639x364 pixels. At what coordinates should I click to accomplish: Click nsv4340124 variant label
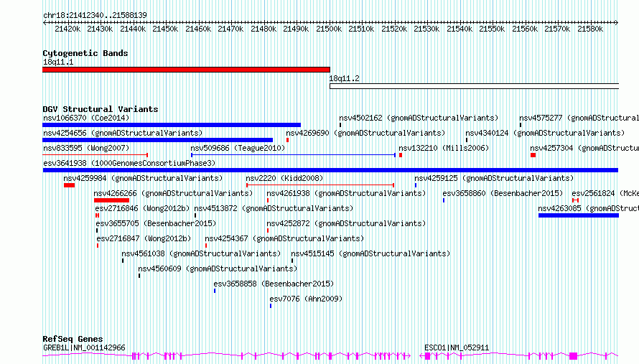click(545, 133)
